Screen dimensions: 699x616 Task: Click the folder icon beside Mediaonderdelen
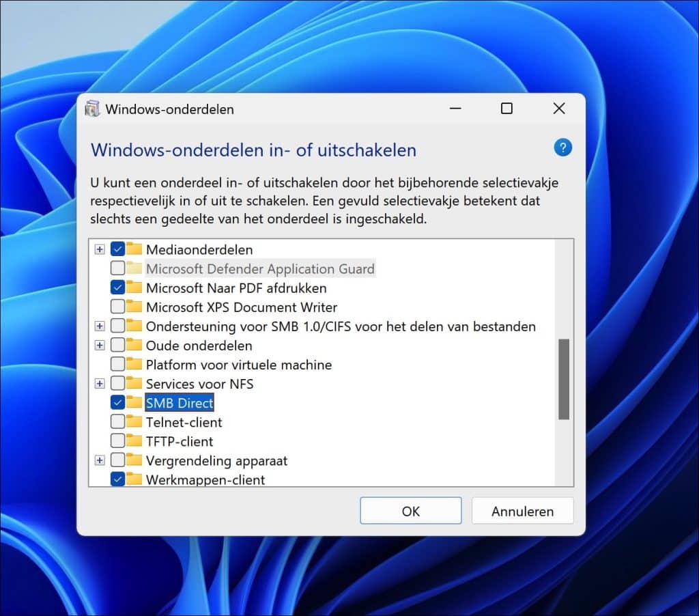pyautogui.click(x=134, y=249)
